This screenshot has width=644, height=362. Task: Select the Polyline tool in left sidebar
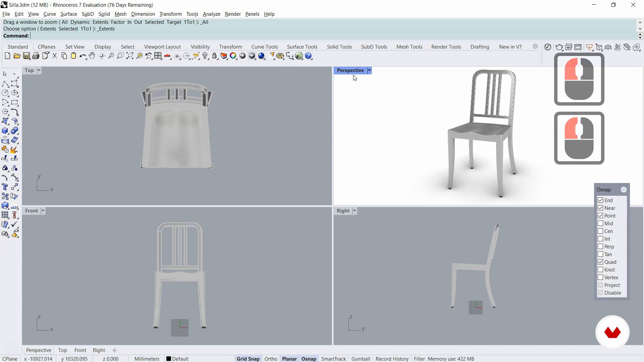click(5, 84)
